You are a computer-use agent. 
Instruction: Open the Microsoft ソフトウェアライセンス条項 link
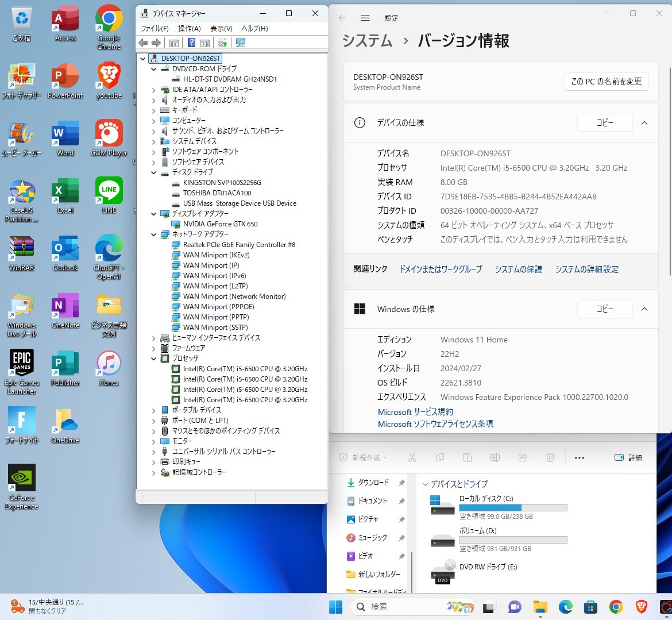(435, 424)
